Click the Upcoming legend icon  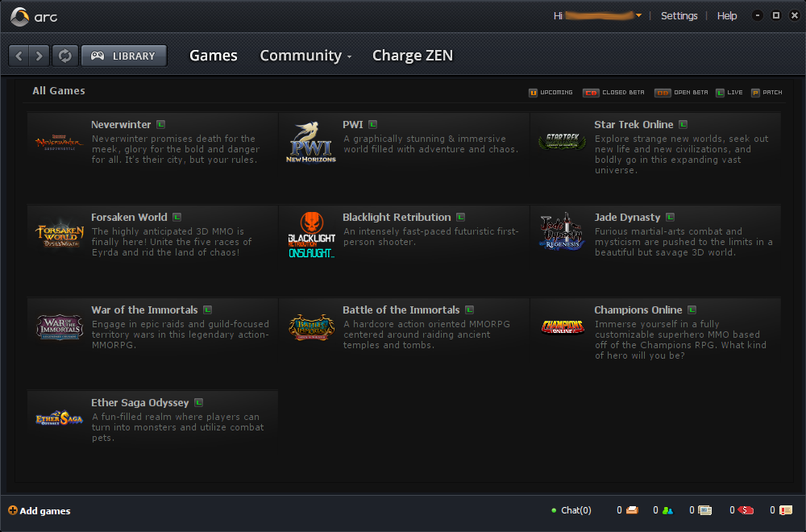(533, 93)
